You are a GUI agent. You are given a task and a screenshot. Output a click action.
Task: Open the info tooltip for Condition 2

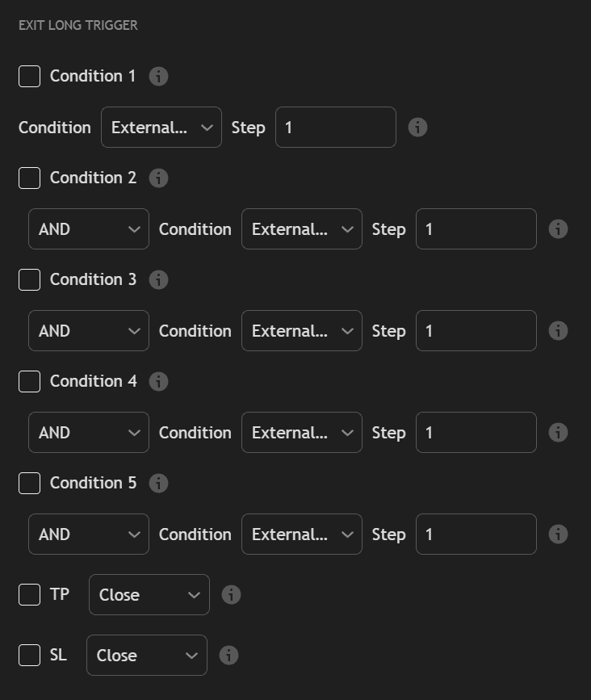point(159,178)
